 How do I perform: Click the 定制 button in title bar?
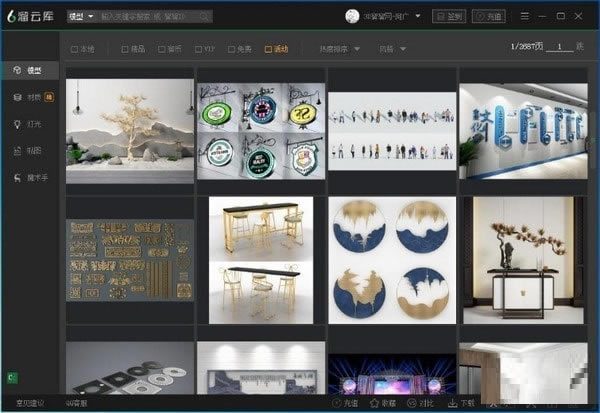click(x=450, y=16)
